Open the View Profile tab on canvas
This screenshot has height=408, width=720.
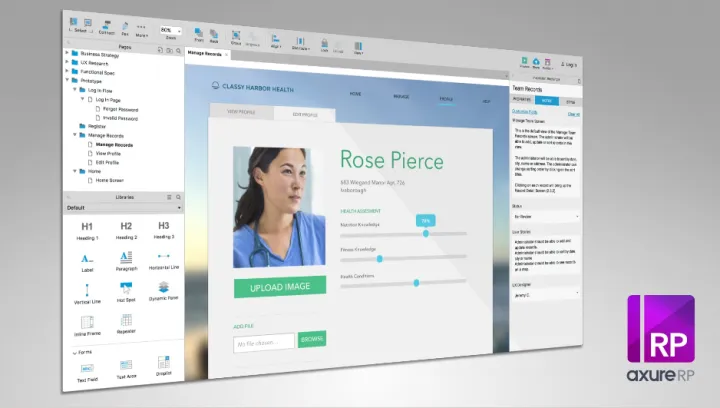[241, 113]
